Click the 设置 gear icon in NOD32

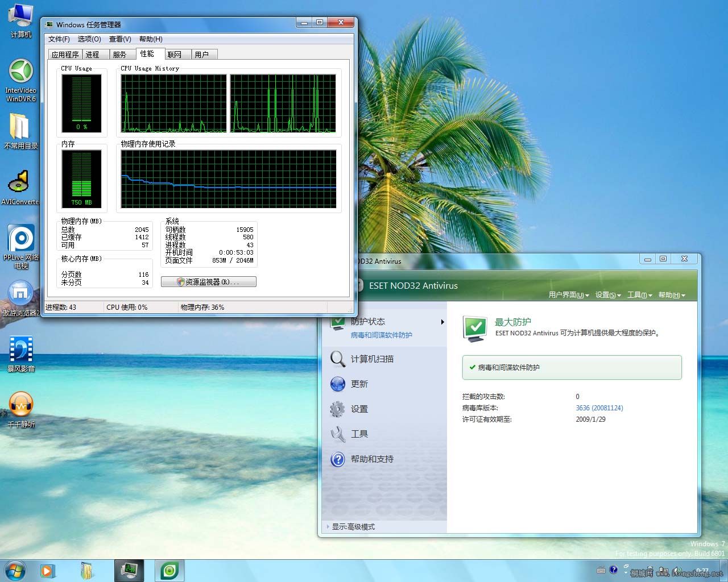coord(338,409)
